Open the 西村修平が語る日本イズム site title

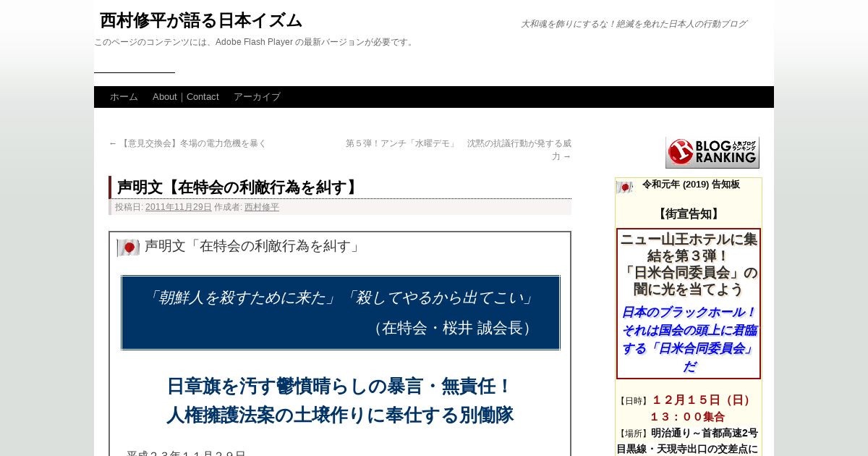click(x=201, y=20)
